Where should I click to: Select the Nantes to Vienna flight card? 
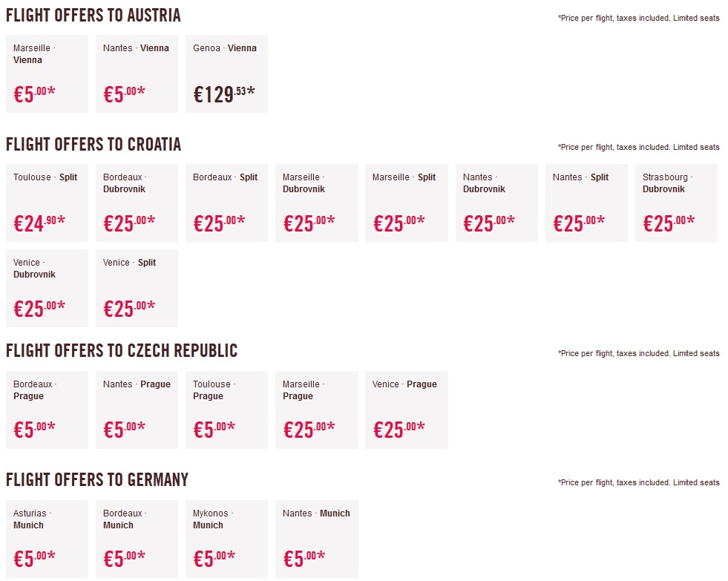click(137, 73)
